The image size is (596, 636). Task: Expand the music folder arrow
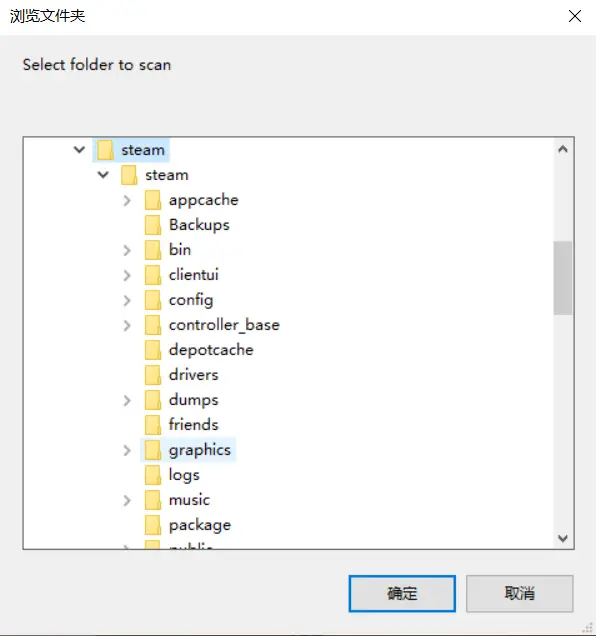(x=127, y=500)
